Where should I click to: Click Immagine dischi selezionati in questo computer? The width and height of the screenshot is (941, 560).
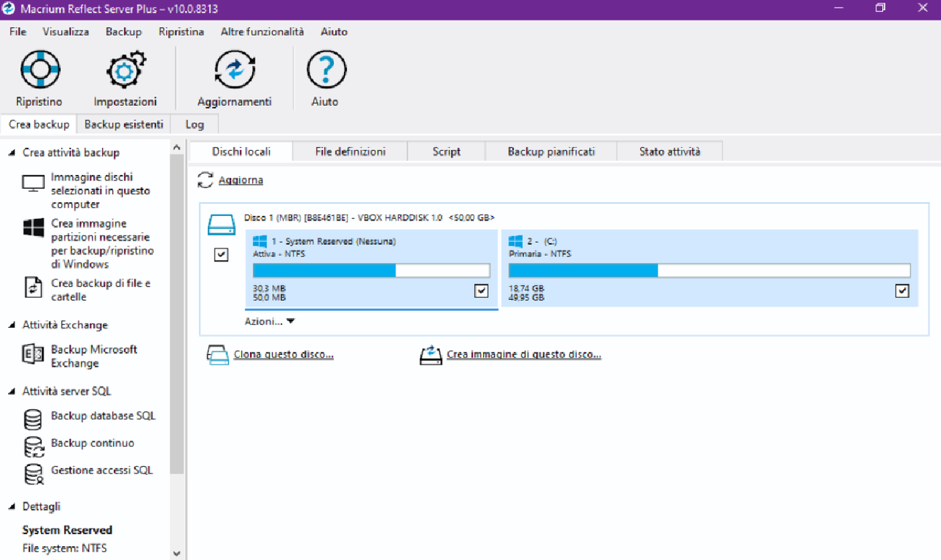pyautogui.click(x=101, y=191)
